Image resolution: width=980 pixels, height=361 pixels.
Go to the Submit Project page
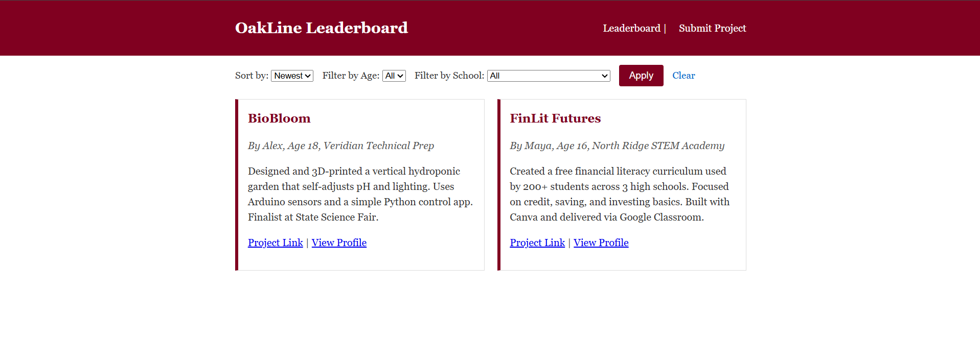[712, 28]
